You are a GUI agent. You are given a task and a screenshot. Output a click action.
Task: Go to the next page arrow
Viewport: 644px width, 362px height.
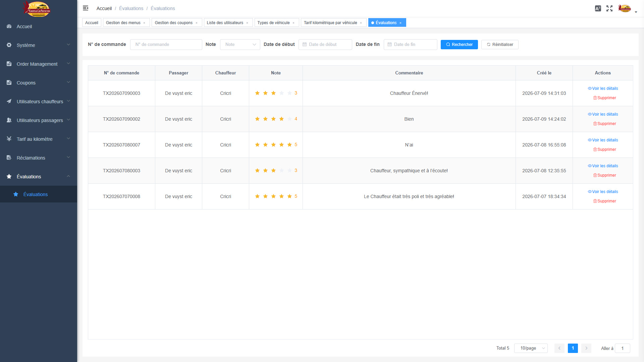click(x=586, y=348)
